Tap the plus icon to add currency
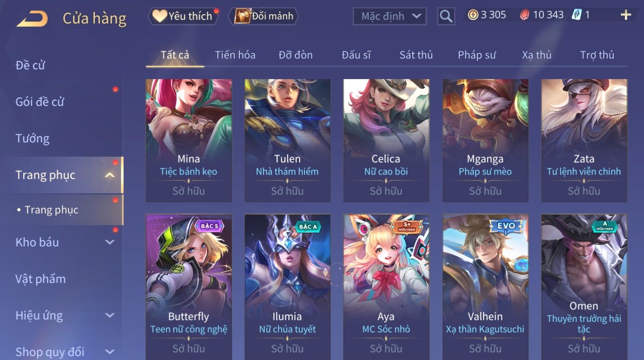The image size is (644, 360). pos(626,15)
